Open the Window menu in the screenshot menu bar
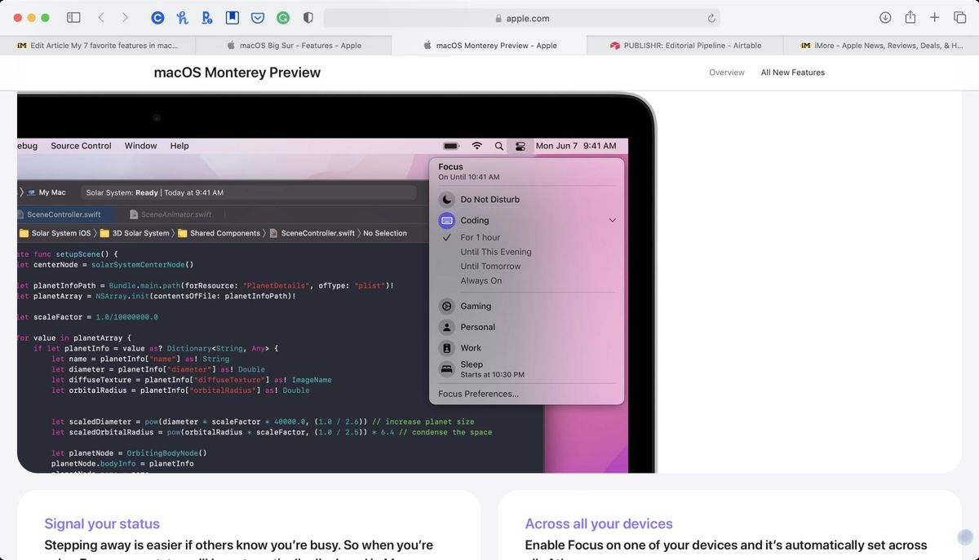Viewport: 979px width, 560px height. [x=140, y=146]
